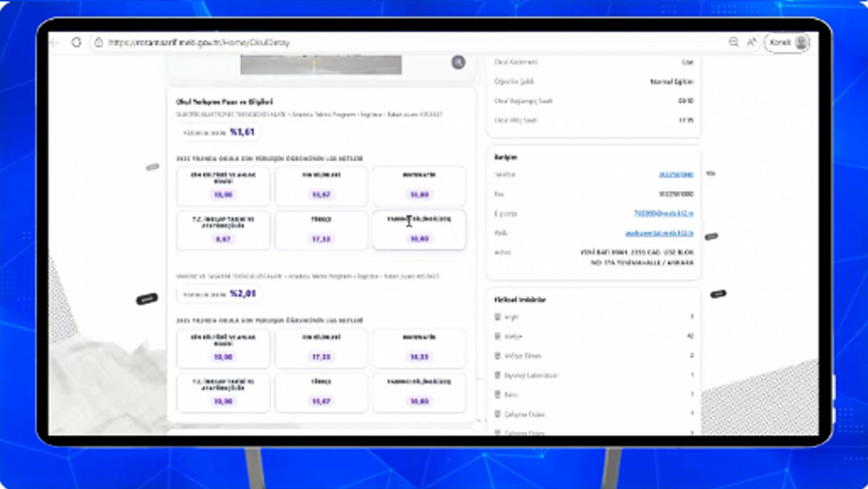Open the school photo thumbnail
The width and height of the screenshot is (868, 489).
click(321, 65)
